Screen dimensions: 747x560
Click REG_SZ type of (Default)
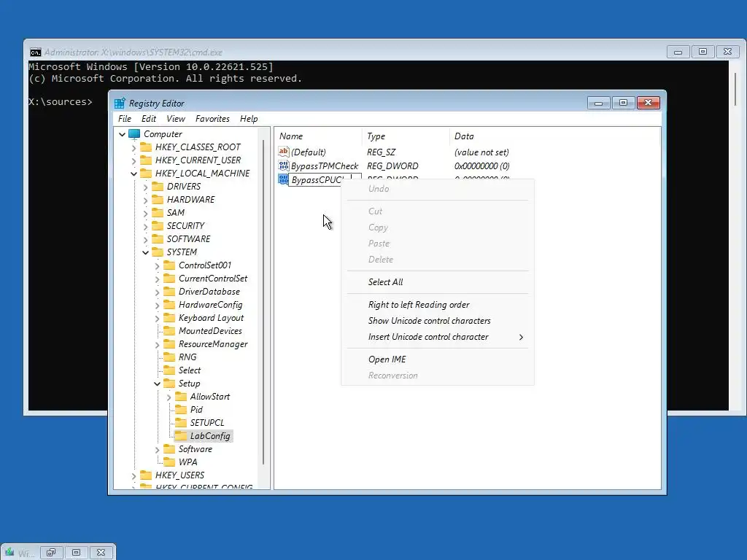381,152
